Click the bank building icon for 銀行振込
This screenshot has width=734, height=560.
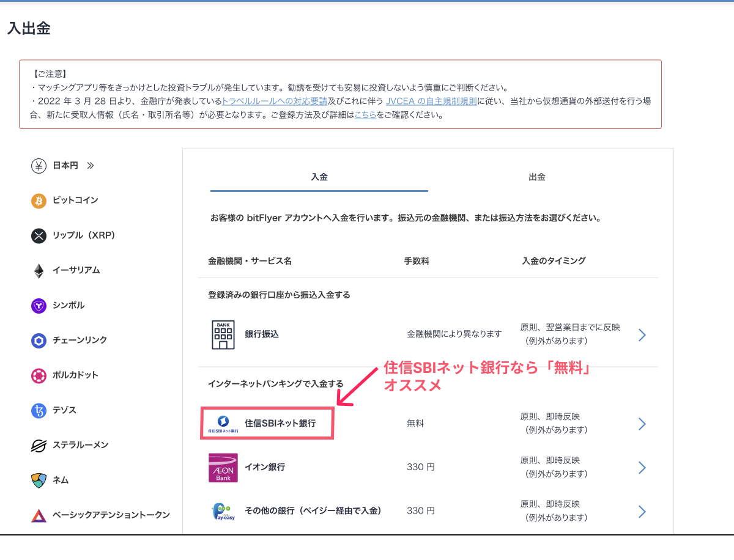pyautogui.click(x=223, y=334)
